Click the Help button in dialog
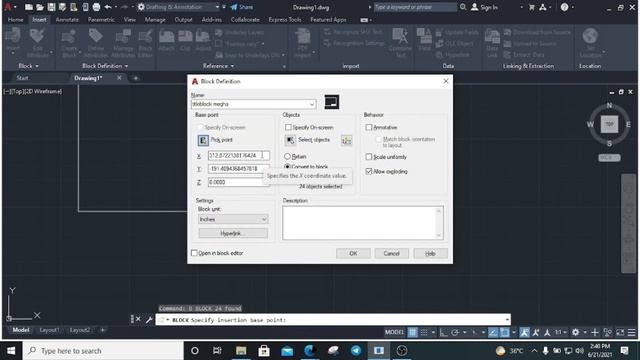Screen dimensions: 640x360 point(430,253)
